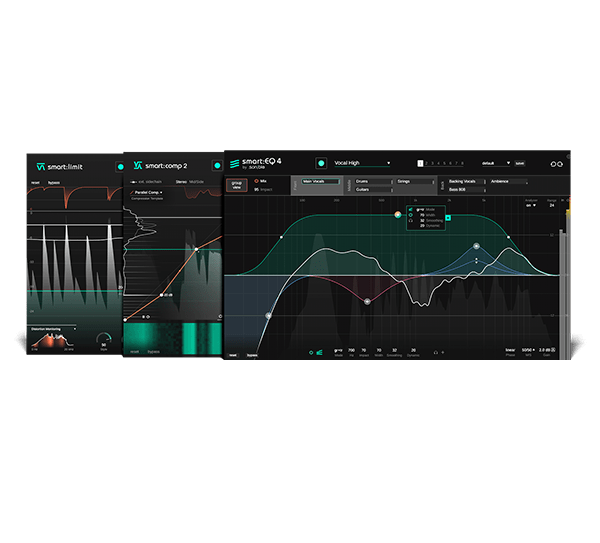Select the high peak band node
The width and height of the screenshot is (600, 543).
click(x=476, y=246)
